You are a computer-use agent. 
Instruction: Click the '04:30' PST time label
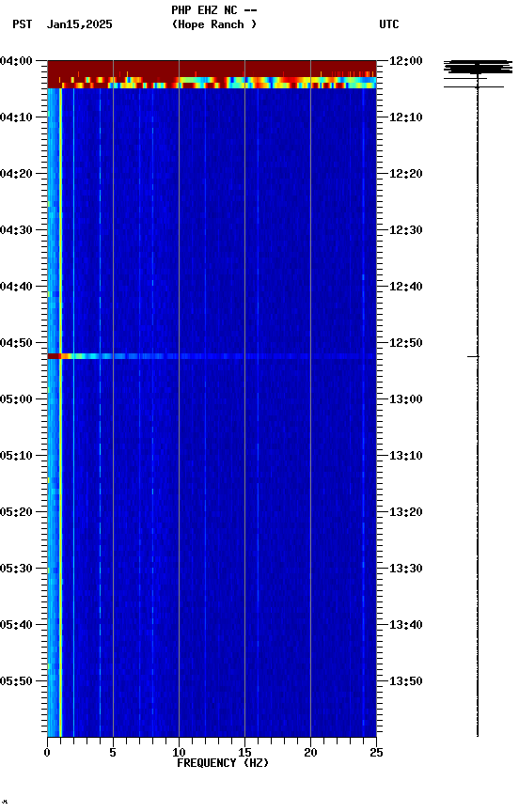click(16, 230)
